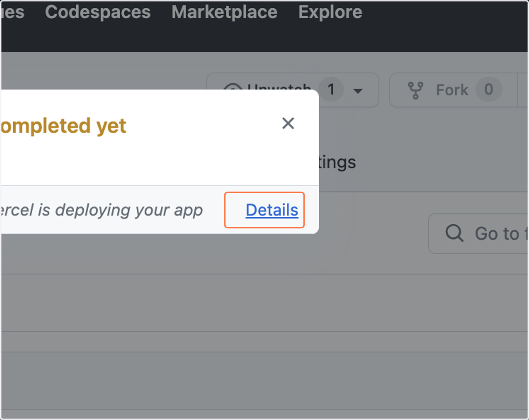Screen dimensions: 529x420
Task: Click the Fork count badge showing 0
Action: pos(488,90)
